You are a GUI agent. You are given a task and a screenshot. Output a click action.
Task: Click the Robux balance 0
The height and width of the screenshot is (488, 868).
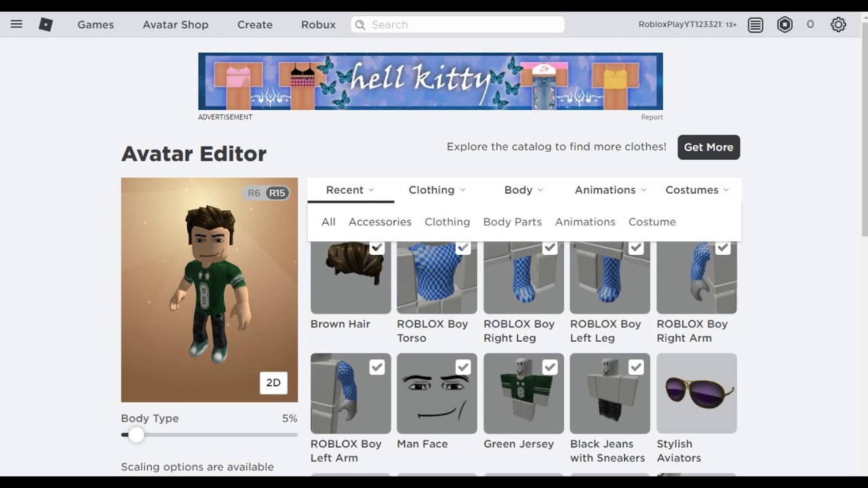click(810, 24)
